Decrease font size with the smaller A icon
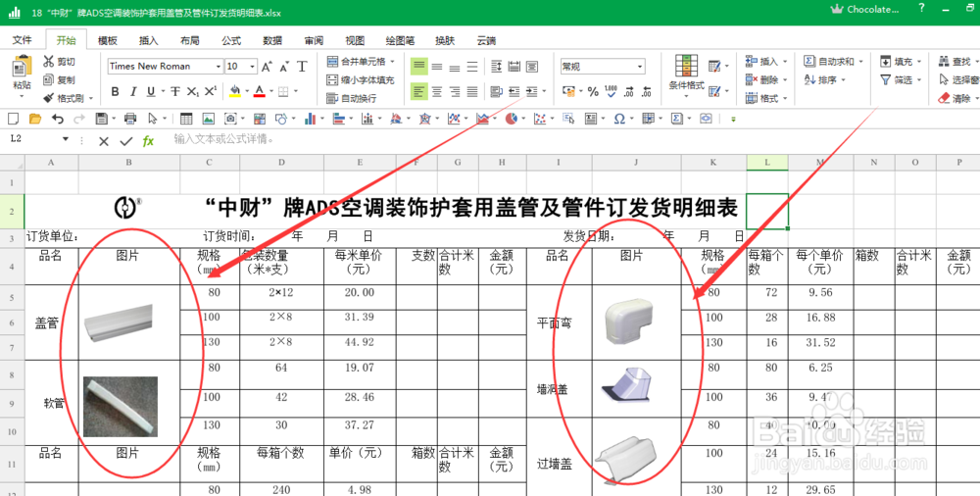This screenshot has height=496, width=980. [284, 67]
